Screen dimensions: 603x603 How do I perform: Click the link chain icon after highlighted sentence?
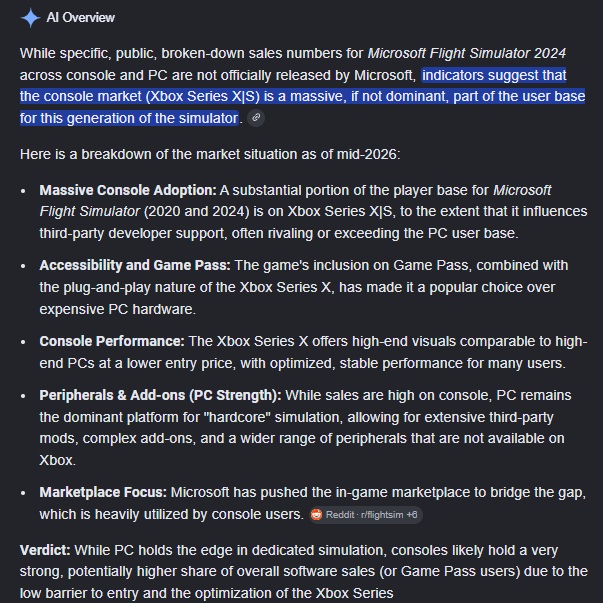pos(256,118)
